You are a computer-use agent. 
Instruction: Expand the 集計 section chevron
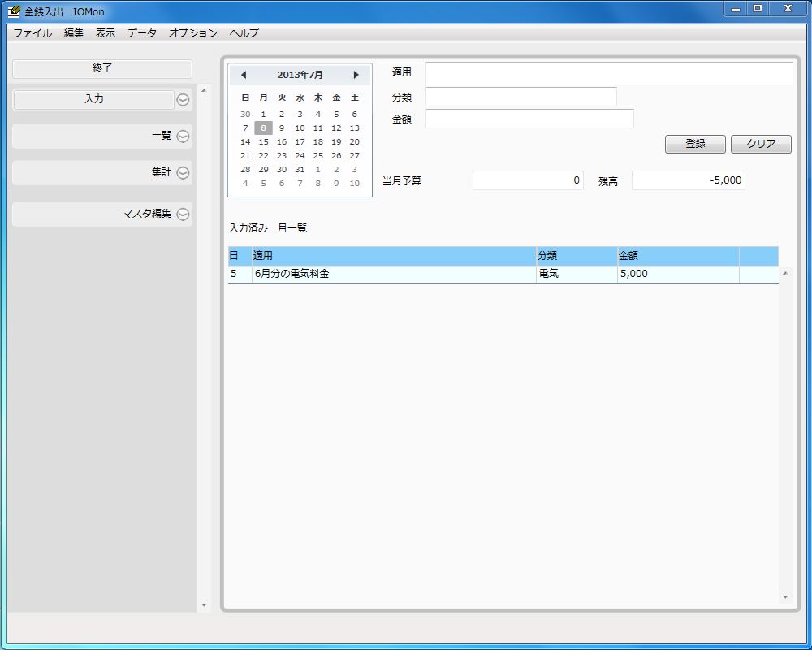point(183,172)
